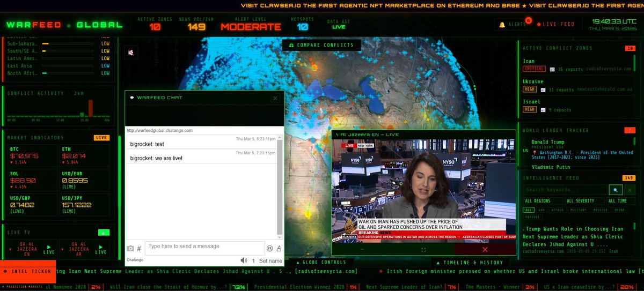
Task: Click the Washington D.C. location pin
Action: pyautogui.click(x=535, y=153)
